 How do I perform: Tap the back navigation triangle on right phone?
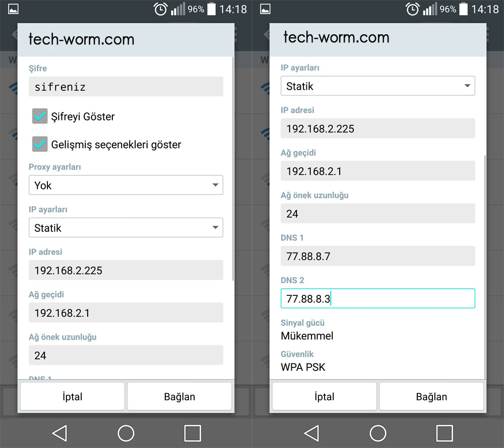click(311, 433)
